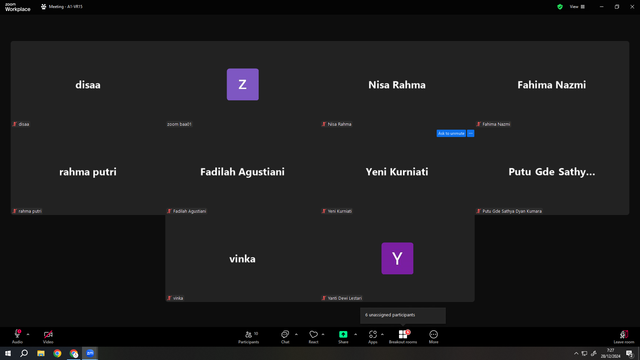The height and width of the screenshot is (360, 640).
Task: Open first Google Chrome taskbar icon
Action: (x=57, y=353)
